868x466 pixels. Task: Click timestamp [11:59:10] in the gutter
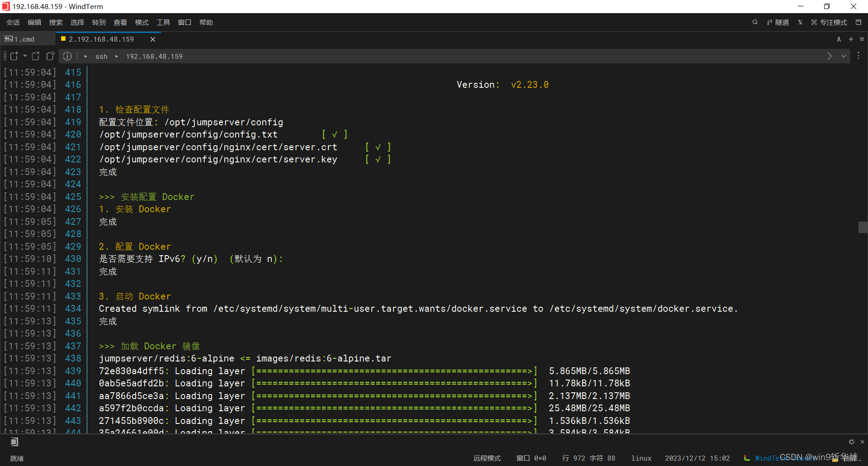pos(30,259)
